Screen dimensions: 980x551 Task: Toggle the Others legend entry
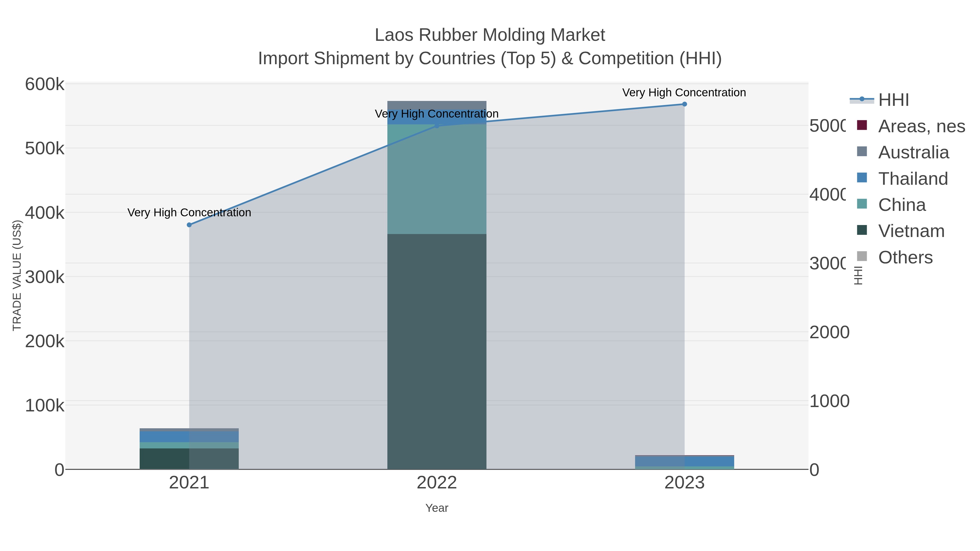(x=895, y=257)
